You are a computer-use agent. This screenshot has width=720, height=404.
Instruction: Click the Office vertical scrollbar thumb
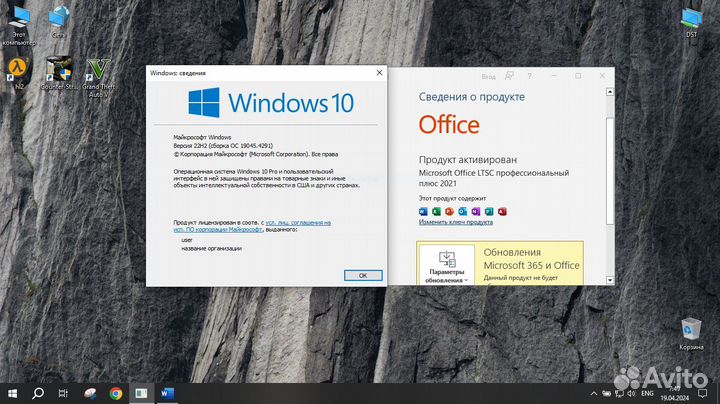pyautogui.click(x=610, y=171)
